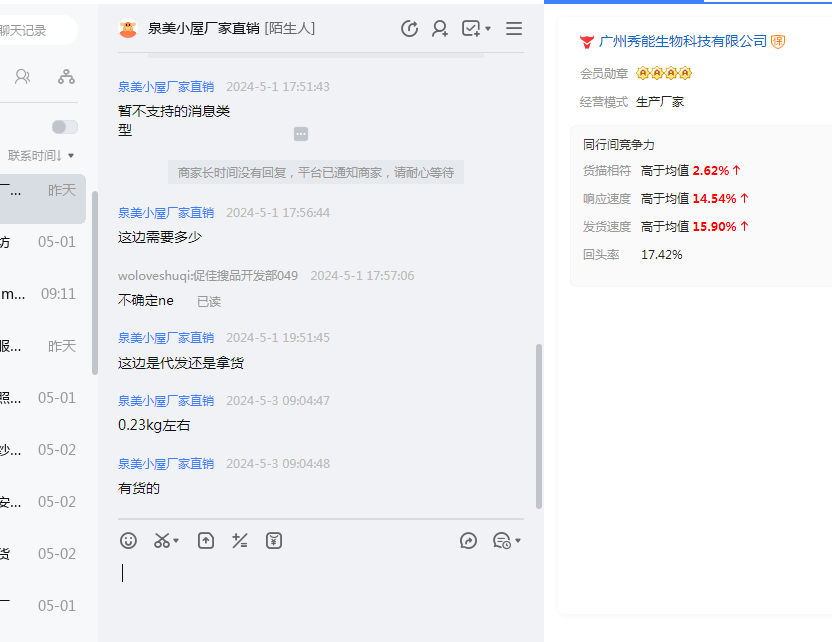Click the add contact icon in chat header
Viewport: 832px width, 642px height.
(x=440, y=29)
